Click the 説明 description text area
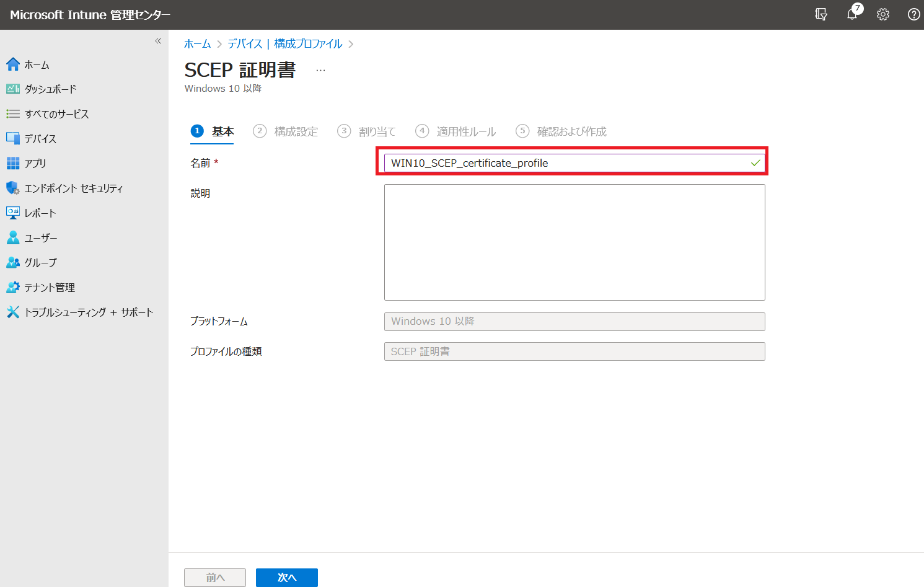924x587 pixels. pyautogui.click(x=574, y=242)
